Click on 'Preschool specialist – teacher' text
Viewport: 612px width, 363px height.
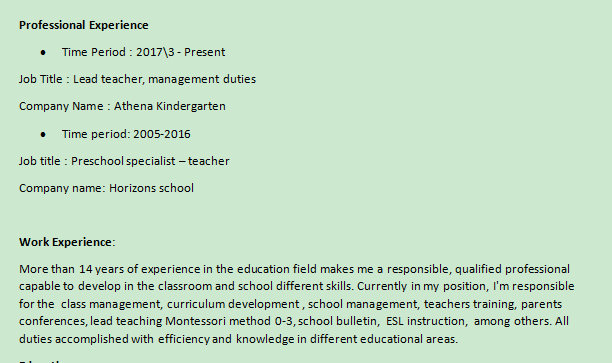tap(150, 161)
